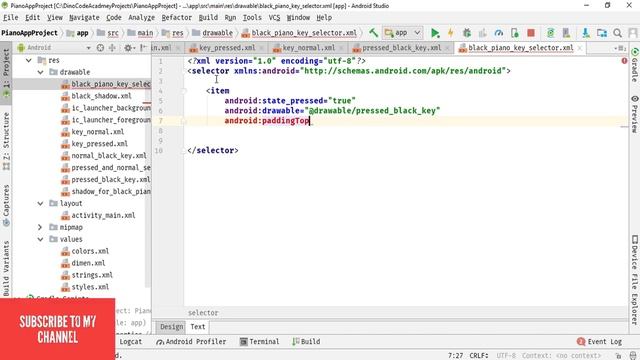Click the Search Everywhere magnifier icon
The width and height of the screenshot is (640, 360).
pos(618,33)
